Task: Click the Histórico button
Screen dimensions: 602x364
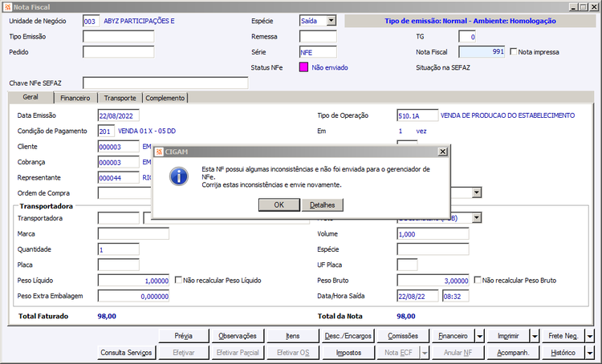Action: click(x=563, y=353)
